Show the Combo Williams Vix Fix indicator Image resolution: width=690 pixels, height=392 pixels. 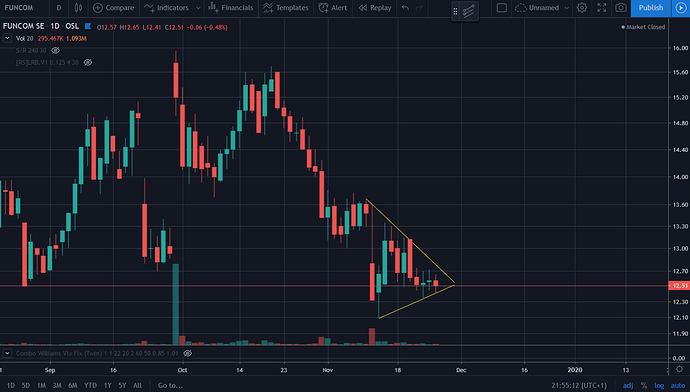pyautogui.click(x=187, y=353)
